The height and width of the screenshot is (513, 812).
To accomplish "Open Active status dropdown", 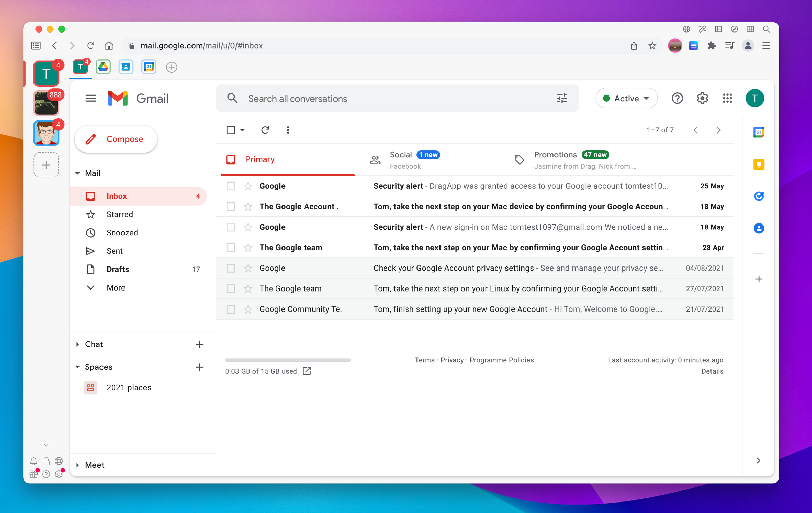I will (626, 99).
